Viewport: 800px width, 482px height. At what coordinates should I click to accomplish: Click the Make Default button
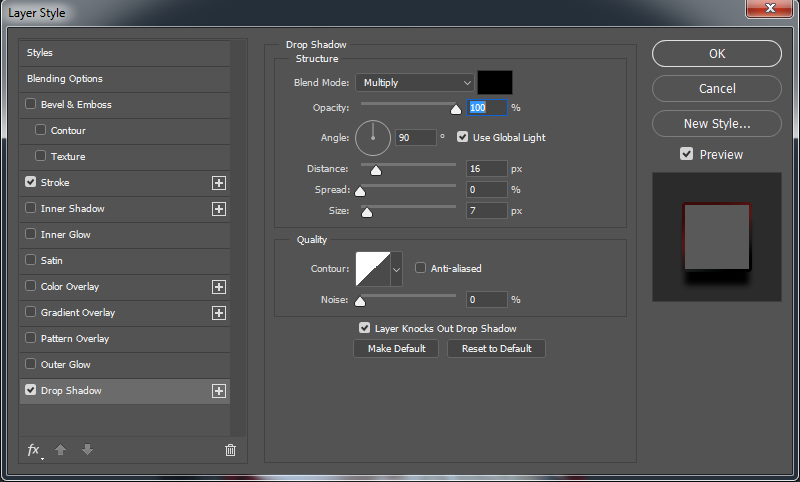pyautogui.click(x=396, y=349)
